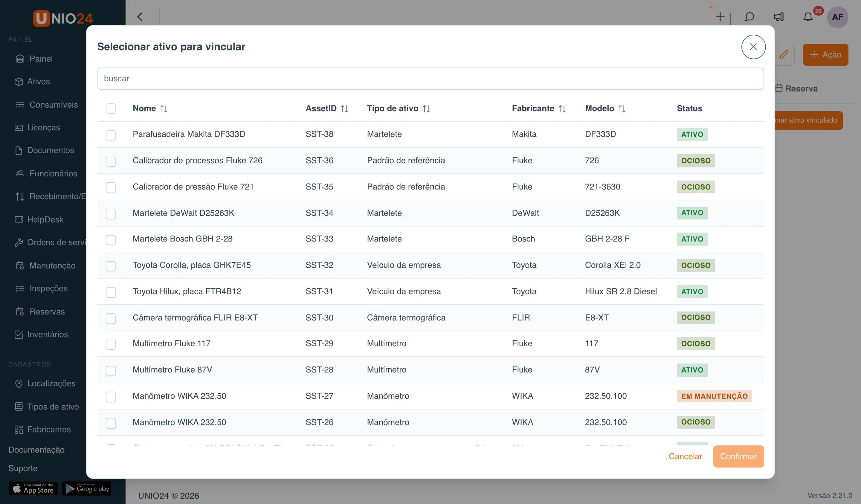
Task: Tick the Martelete DeWalt D25263K checkbox
Action: click(111, 213)
